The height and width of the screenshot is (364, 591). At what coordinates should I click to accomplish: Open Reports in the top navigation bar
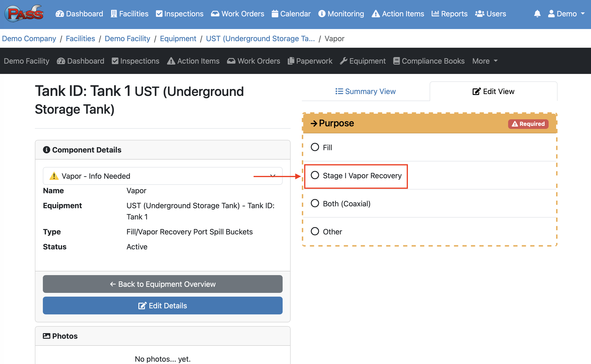pos(449,14)
